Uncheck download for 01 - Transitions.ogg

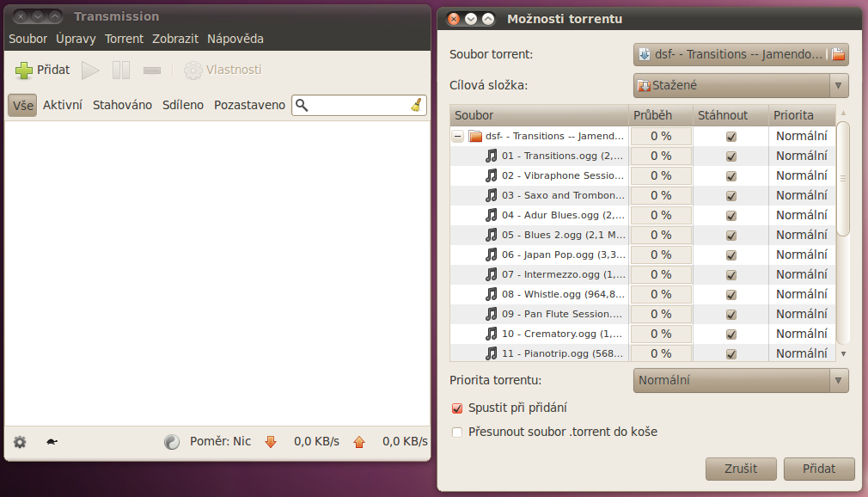(731, 156)
